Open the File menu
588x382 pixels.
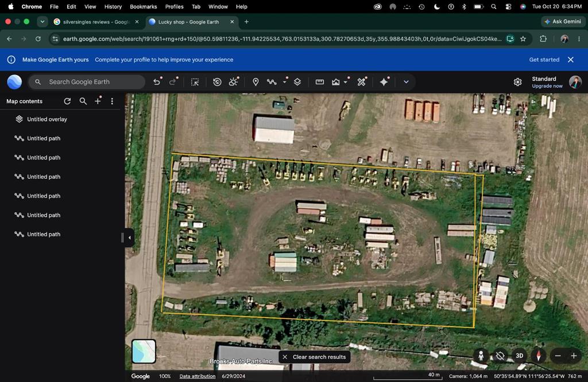tap(54, 7)
